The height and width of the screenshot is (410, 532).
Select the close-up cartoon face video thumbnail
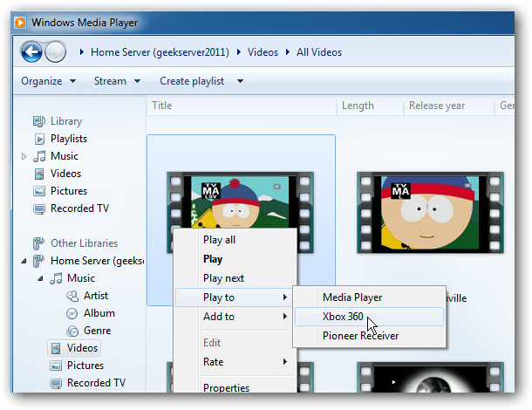point(430,213)
